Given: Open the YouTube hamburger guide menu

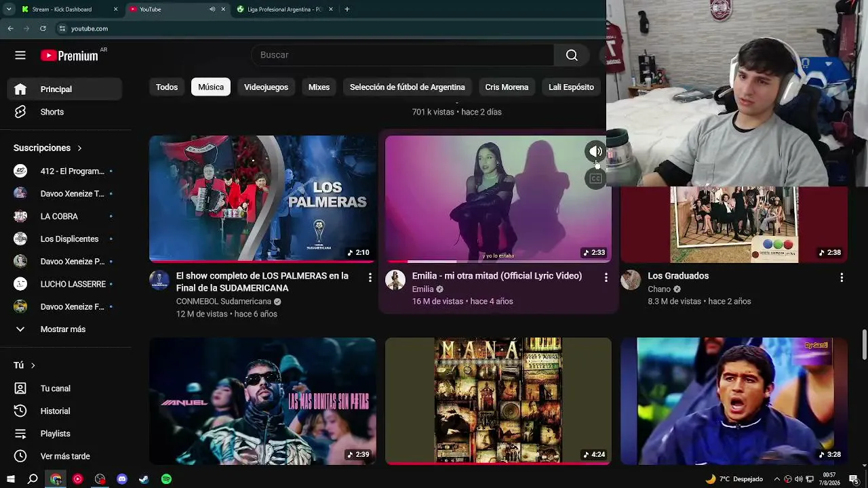Looking at the screenshot, I should tap(20, 56).
